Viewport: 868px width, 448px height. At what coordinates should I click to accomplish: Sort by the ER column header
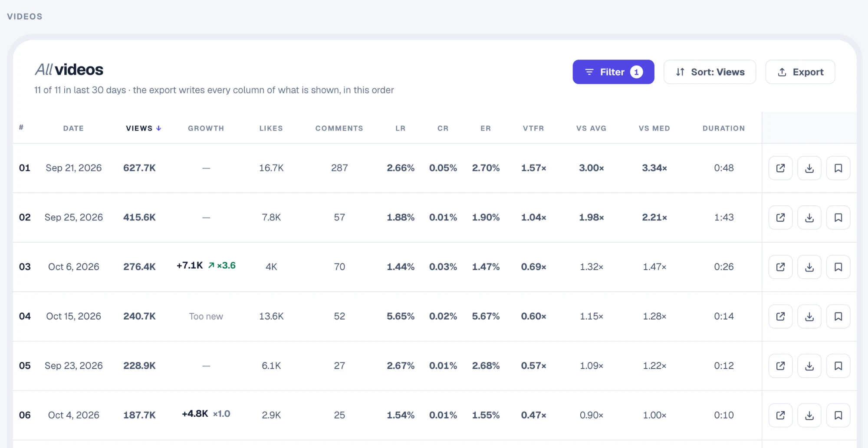click(x=486, y=128)
